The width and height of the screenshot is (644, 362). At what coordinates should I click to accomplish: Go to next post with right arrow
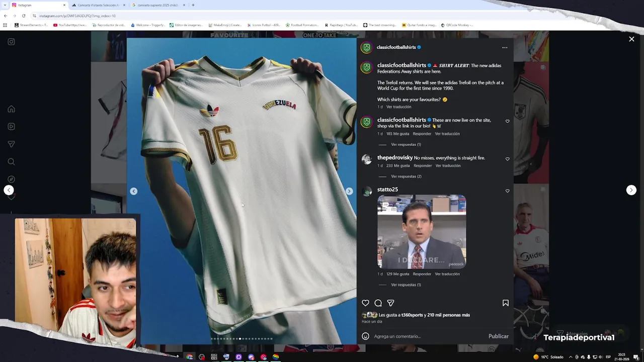tap(631, 190)
